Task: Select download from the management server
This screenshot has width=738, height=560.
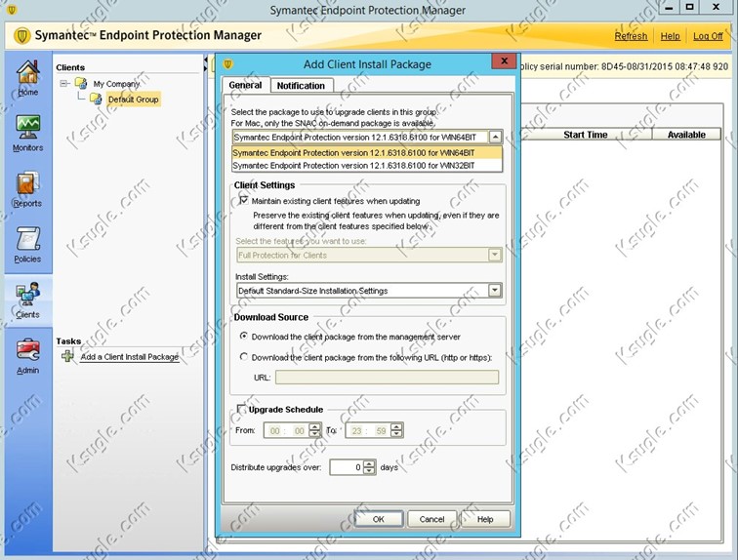Action: click(x=244, y=337)
